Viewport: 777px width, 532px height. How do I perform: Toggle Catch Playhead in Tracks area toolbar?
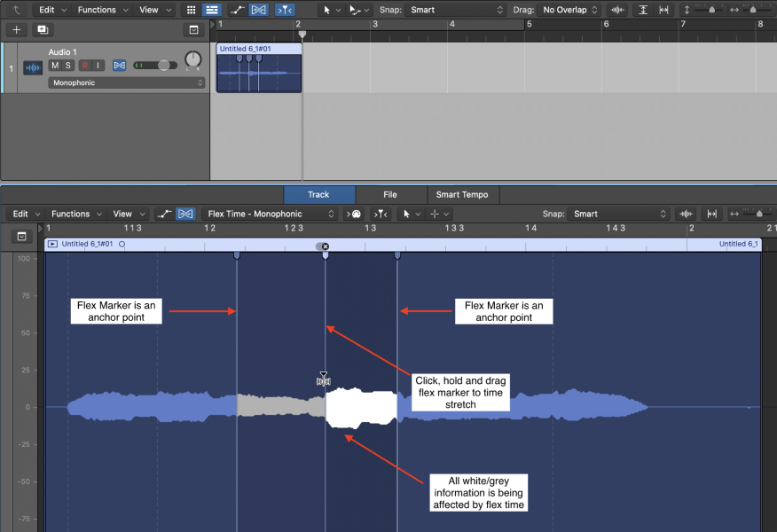285,10
